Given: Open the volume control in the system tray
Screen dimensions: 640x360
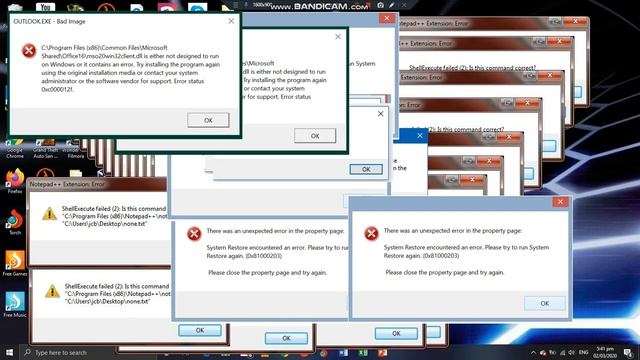Looking at the screenshot, I should click(x=571, y=353).
